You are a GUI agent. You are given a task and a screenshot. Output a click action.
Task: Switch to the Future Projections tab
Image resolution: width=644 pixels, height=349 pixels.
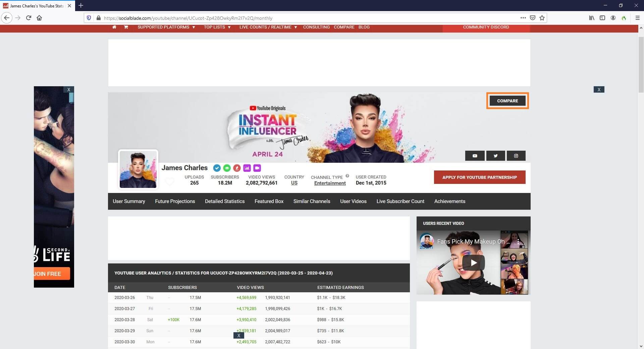click(175, 201)
